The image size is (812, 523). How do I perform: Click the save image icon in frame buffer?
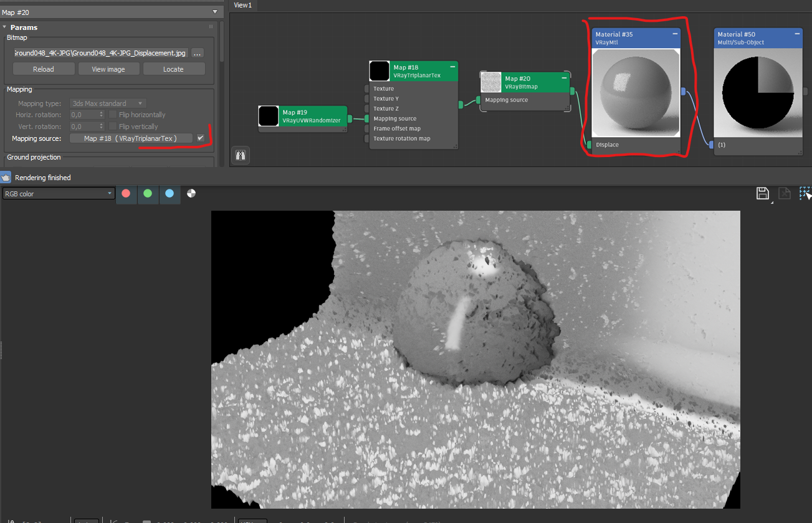click(x=762, y=193)
